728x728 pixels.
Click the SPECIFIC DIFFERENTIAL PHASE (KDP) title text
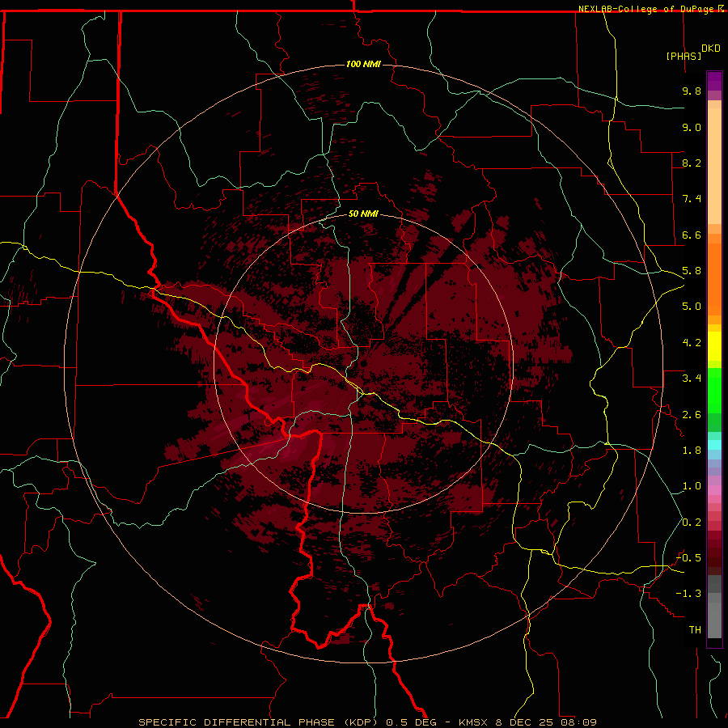[259, 722]
